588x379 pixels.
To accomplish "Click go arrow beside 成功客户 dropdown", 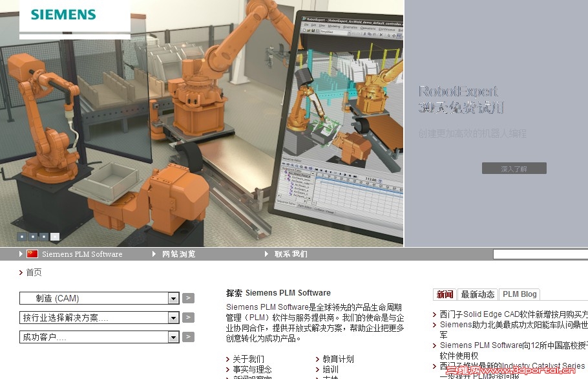I will click(x=188, y=337).
